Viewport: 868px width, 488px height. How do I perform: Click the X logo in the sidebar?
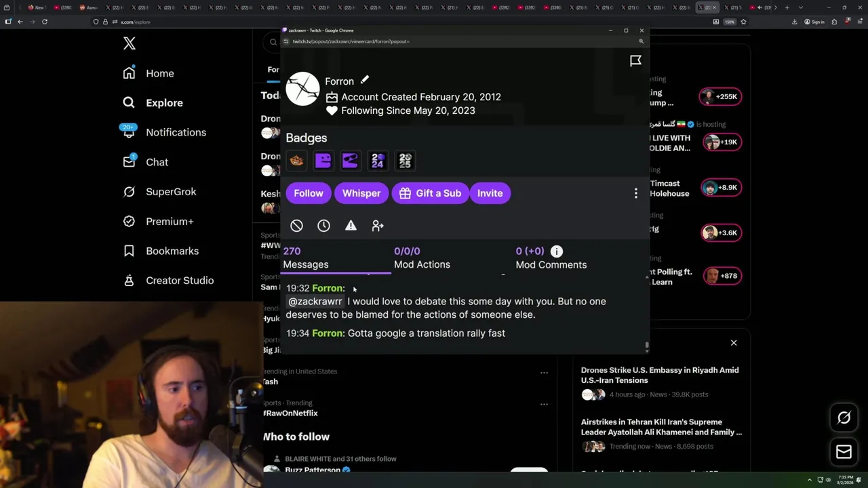coord(130,43)
